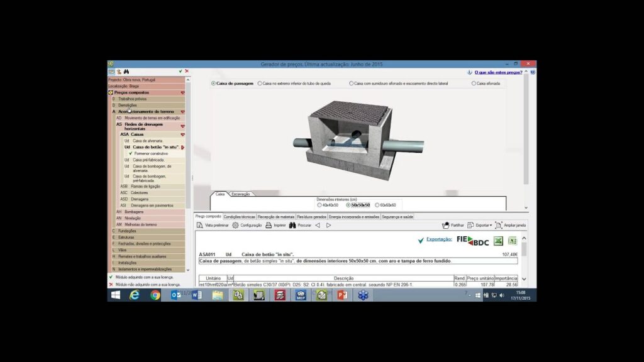Open Vista preliminar print preview
Viewport: 644px width, 362px height.
tap(213, 225)
